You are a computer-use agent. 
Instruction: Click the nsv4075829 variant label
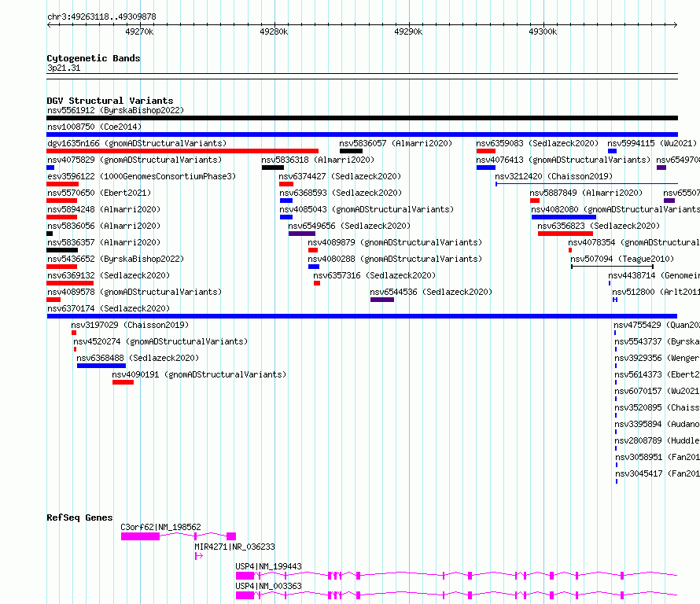tap(134, 160)
